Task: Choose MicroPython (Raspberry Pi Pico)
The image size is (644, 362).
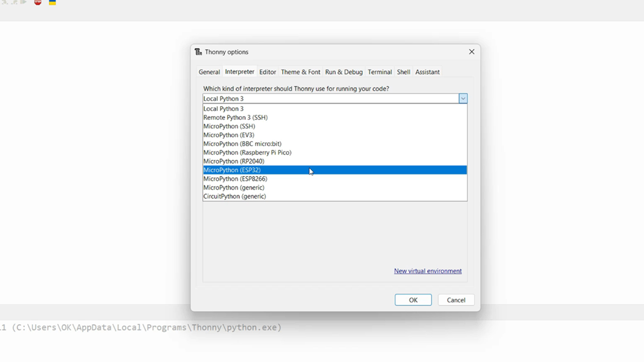Action: pos(335,152)
